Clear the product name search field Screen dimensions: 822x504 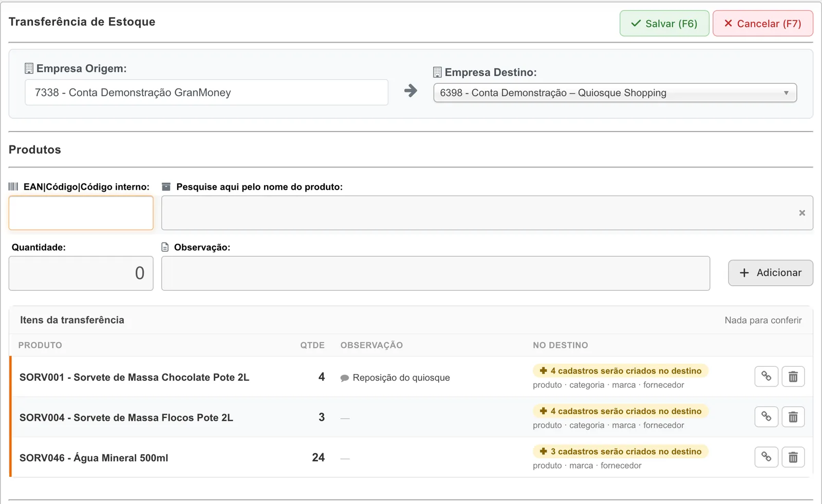[802, 213]
